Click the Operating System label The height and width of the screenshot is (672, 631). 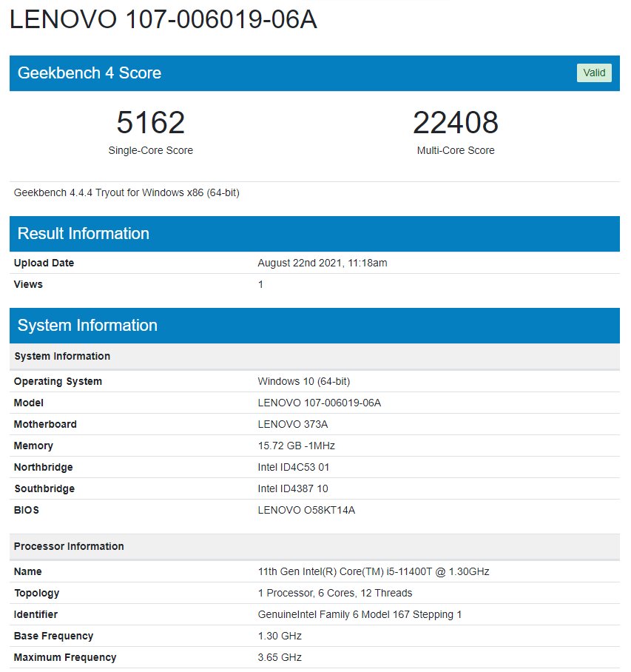click(x=58, y=381)
